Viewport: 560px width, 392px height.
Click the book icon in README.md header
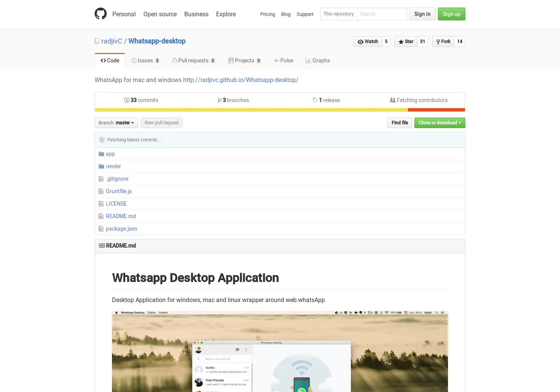point(102,246)
